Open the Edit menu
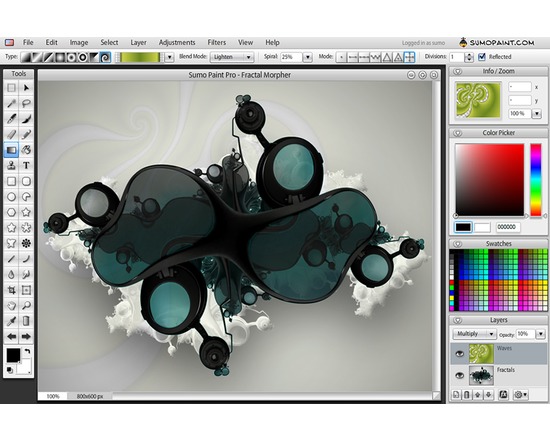550x440 pixels. [52, 42]
